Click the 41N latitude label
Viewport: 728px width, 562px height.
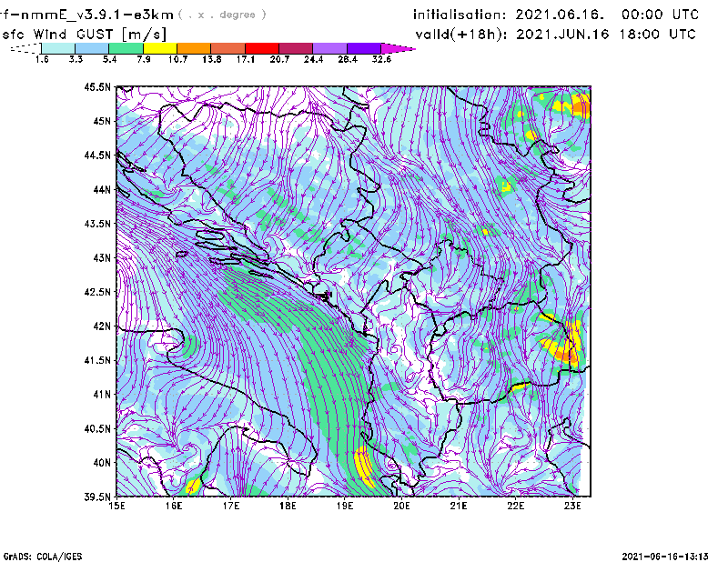[102, 395]
